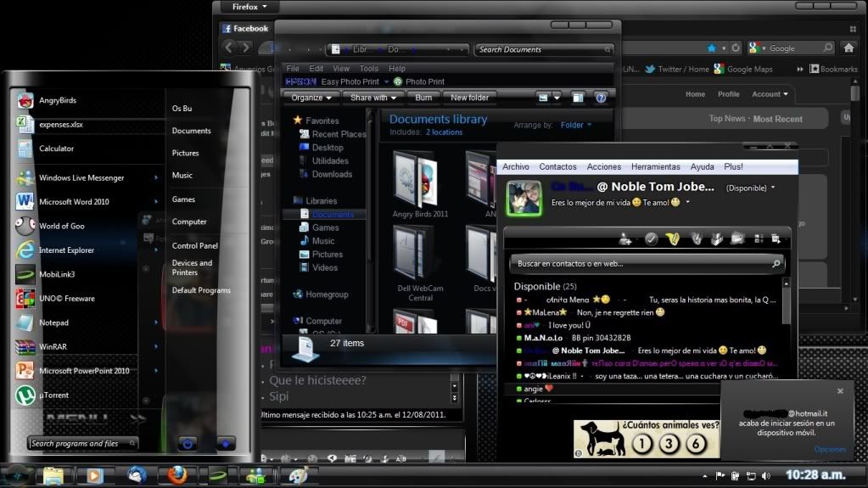Toggle the Explorer preview pane icon
The width and height of the screenshot is (868, 488).
577,98
